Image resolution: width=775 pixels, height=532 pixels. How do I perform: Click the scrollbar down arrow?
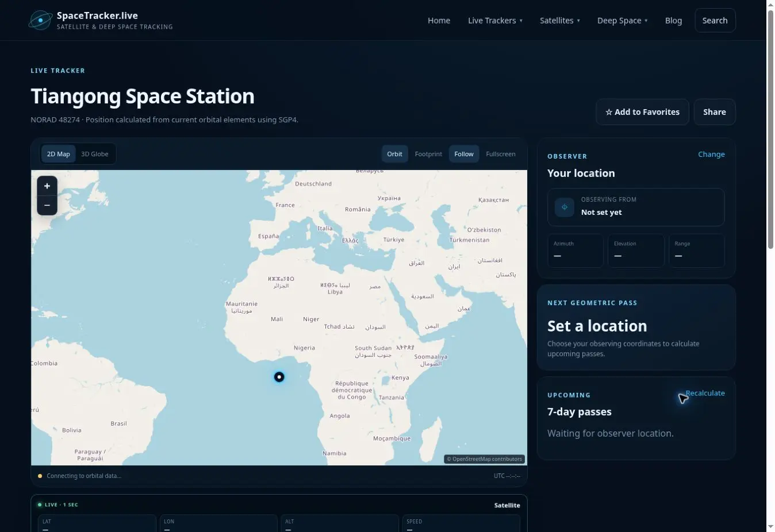click(x=770, y=526)
